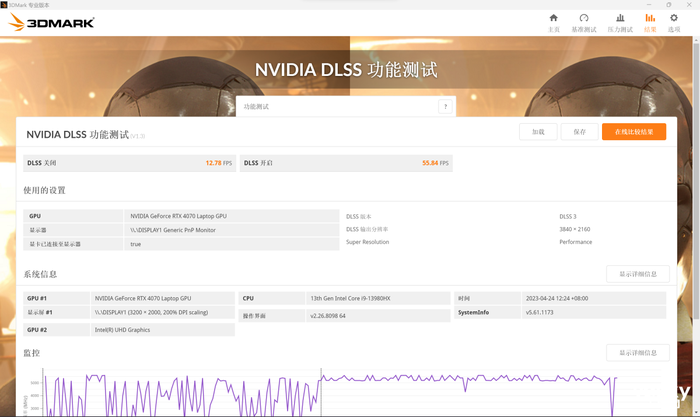The image size is (700, 417).
Task: Click the Save result button
Action: click(579, 132)
